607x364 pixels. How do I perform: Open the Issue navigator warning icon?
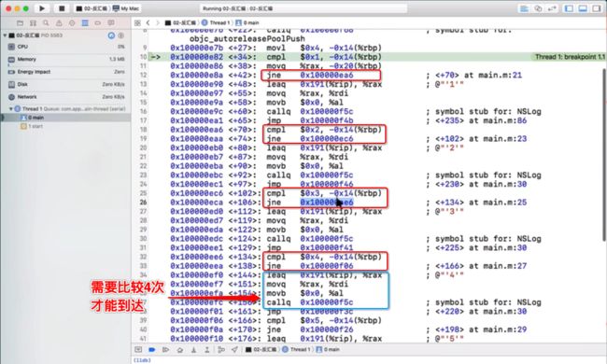[x=59, y=23]
